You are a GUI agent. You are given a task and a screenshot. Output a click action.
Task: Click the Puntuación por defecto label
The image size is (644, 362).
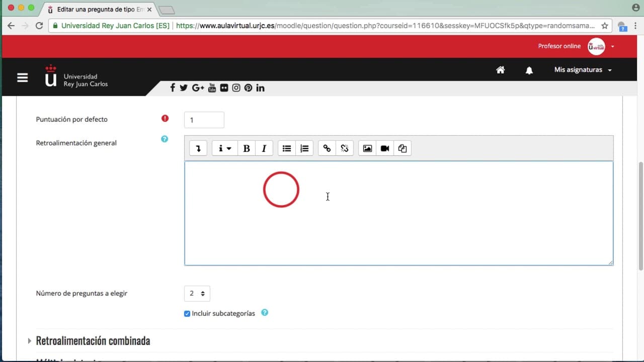71,119
